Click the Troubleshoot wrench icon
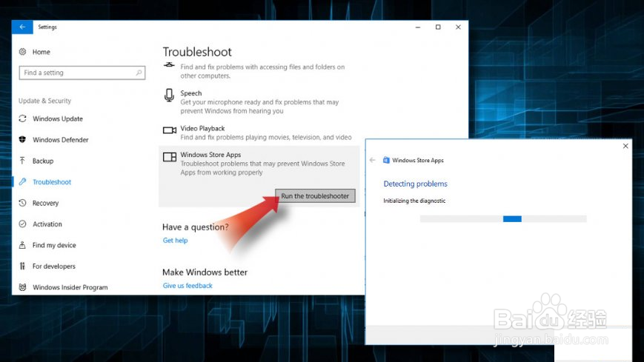This screenshot has height=362, width=644. [x=22, y=182]
